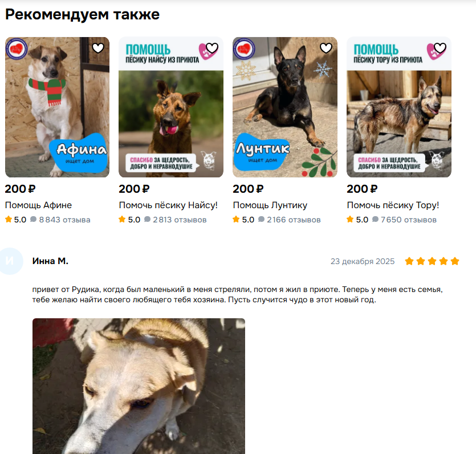View the Лунтик dog product photo

click(x=285, y=107)
